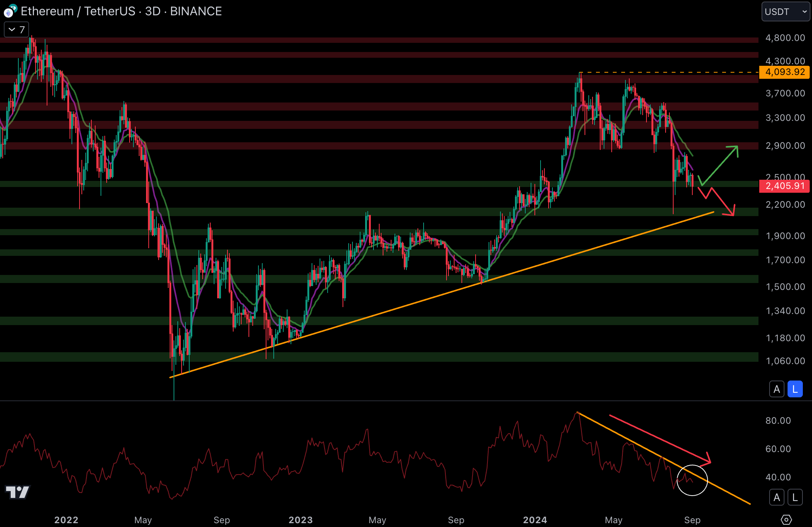
Task: Toggle log scale on price pane
Action: pos(795,389)
